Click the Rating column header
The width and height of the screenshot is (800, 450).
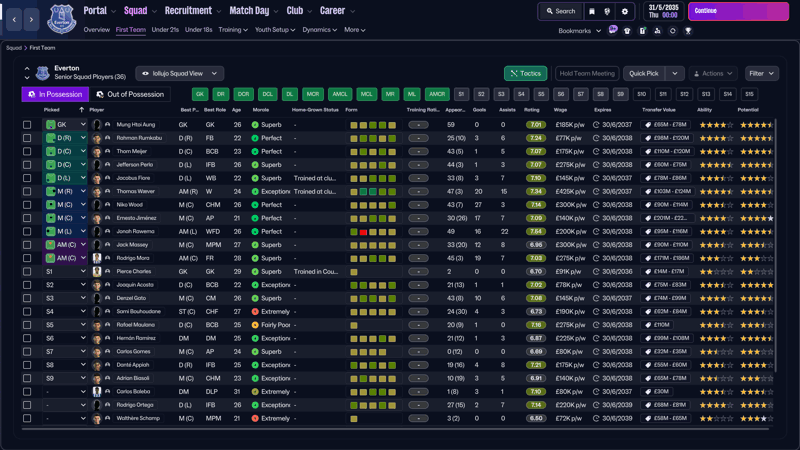[531, 110]
